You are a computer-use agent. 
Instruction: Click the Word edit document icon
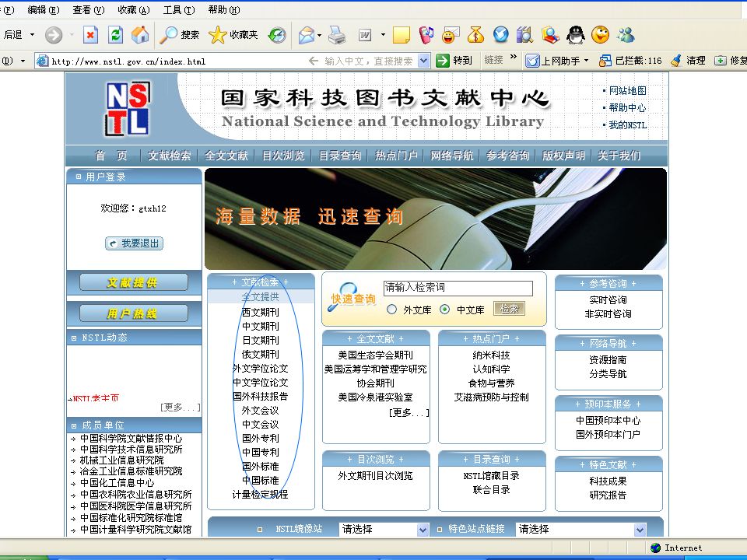(x=364, y=35)
